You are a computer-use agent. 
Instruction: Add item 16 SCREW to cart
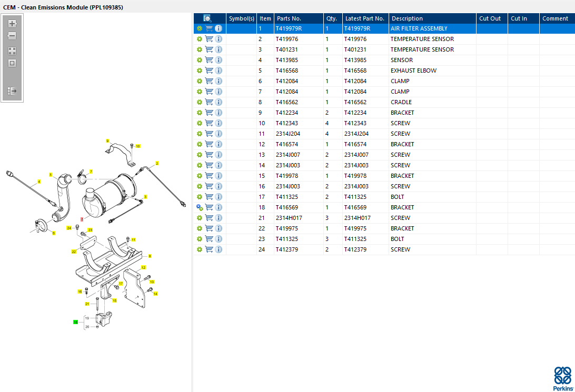[x=209, y=186]
